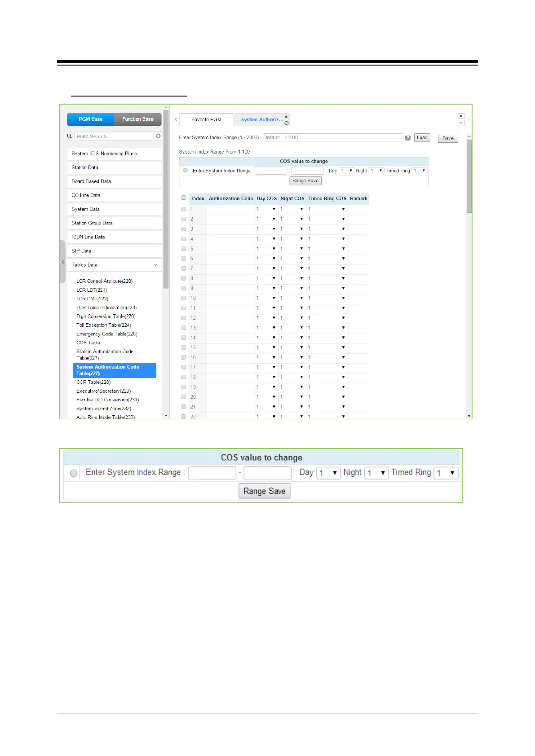Viewport: 535px width, 756px height.
Task: Click the sidebar vertical scrollbar thumb
Action: click(166, 200)
